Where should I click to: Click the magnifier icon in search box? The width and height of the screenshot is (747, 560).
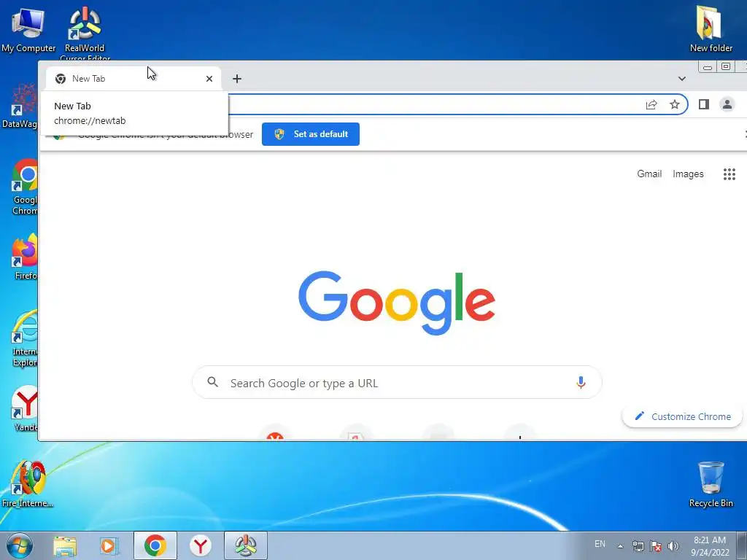(213, 382)
